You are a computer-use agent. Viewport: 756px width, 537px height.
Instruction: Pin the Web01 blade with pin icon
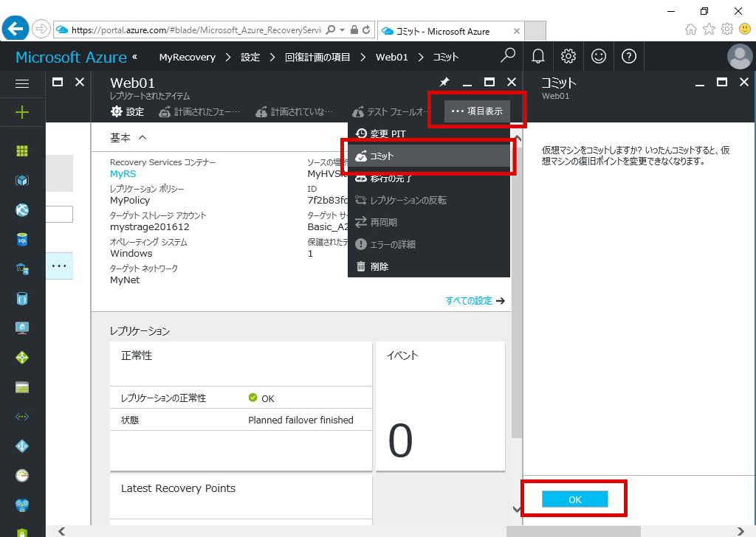pyautogui.click(x=444, y=83)
